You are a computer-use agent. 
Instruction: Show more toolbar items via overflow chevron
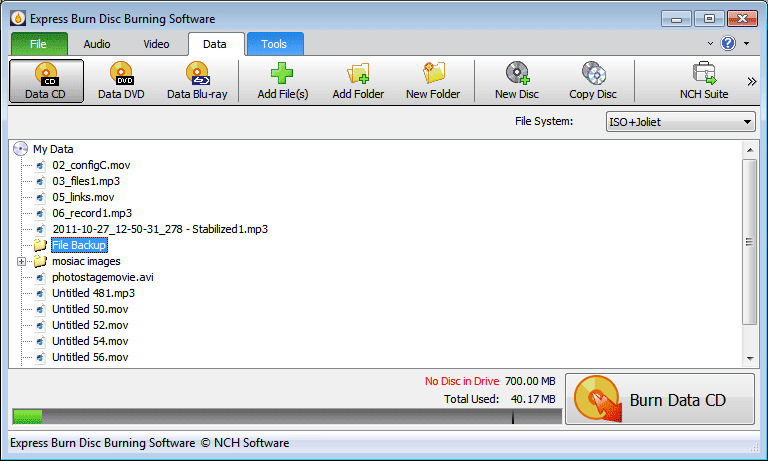[x=752, y=82]
